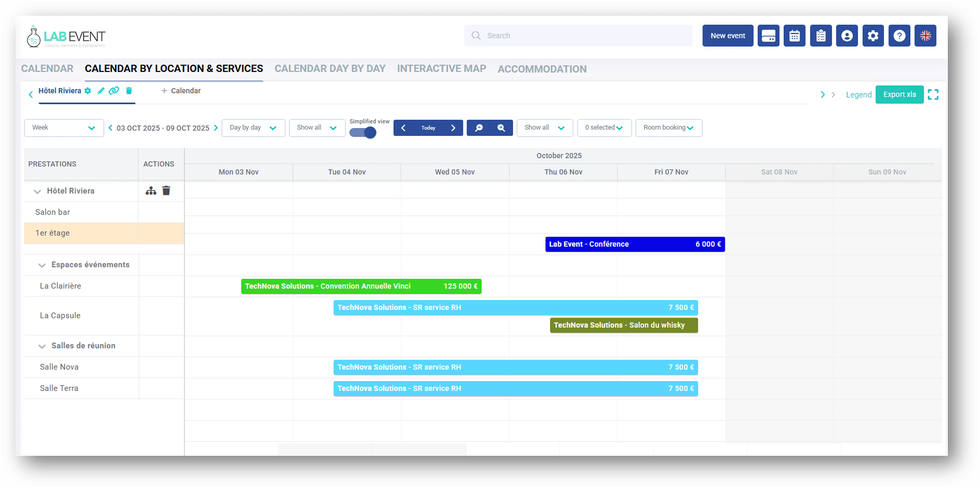Image resolution: width=980 pixels, height=488 pixels.
Task: Click the Search input field
Action: pos(578,36)
